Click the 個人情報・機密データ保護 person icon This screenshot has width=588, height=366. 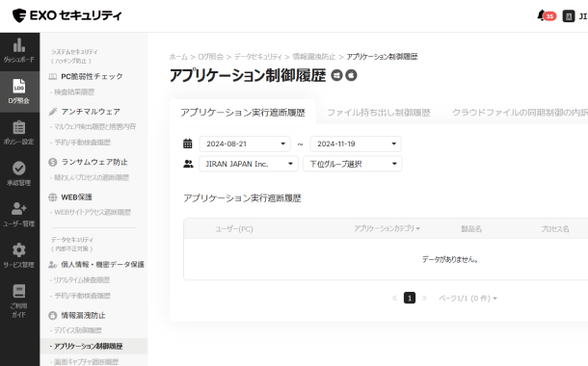pyautogui.click(x=53, y=265)
